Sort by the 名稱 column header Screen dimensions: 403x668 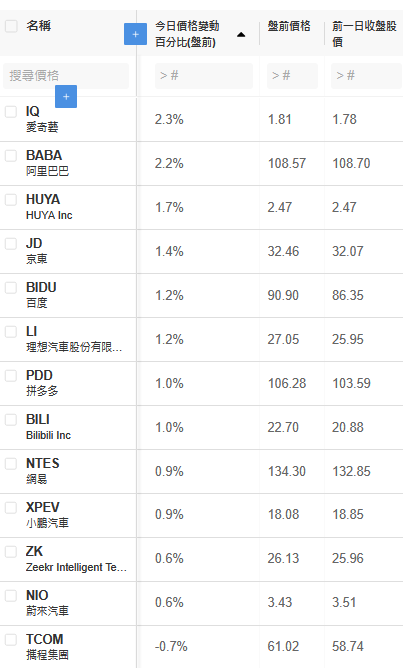pos(38,26)
